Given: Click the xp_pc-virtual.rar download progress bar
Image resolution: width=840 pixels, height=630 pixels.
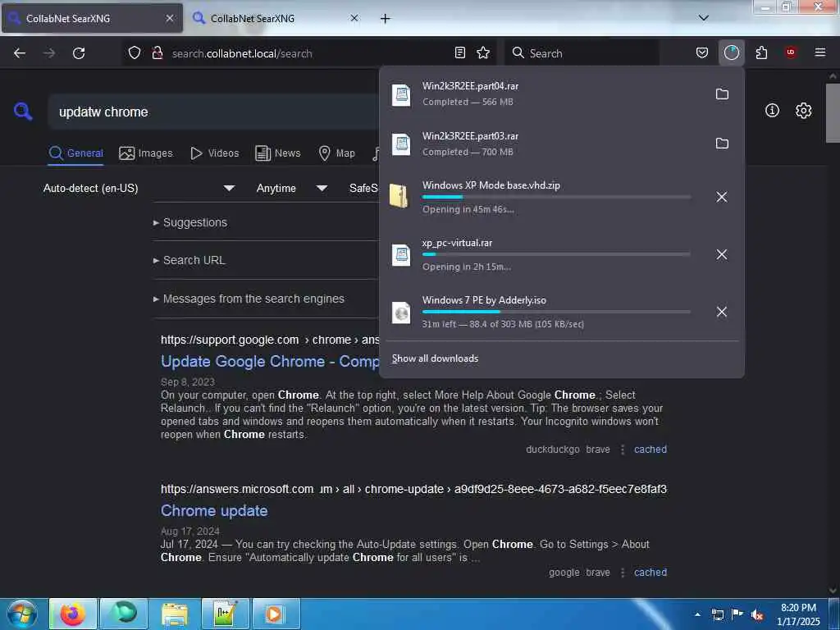Looking at the screenshot, I should point(556,254).
